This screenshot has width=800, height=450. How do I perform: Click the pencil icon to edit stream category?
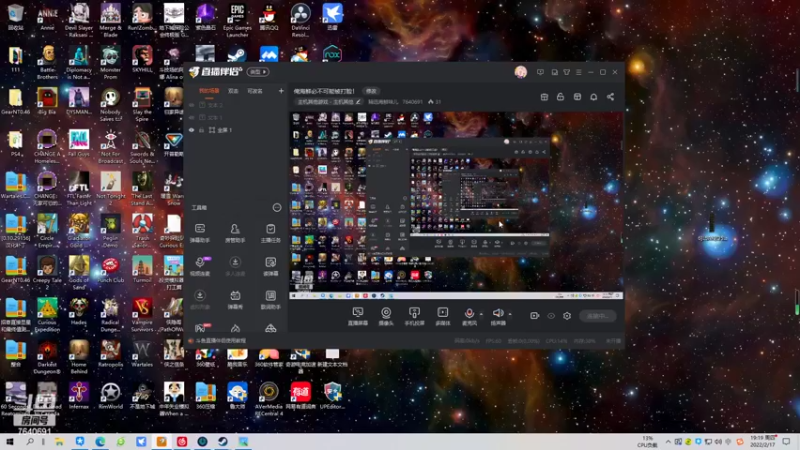(x=358, y=102)
